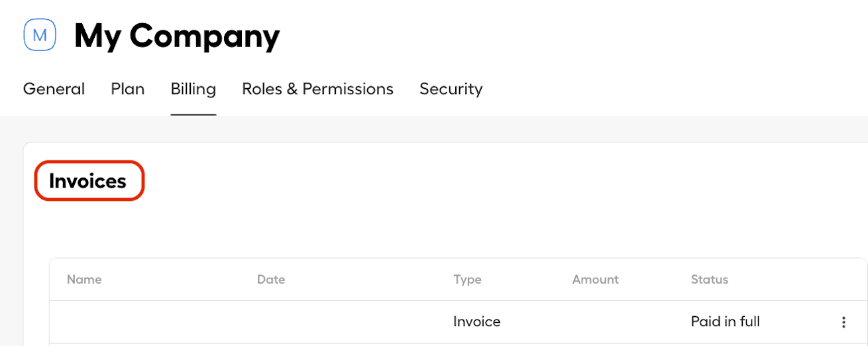Screen dimensions: 868x346
Task: Sort by the Date column header
Action: point(270,280)
